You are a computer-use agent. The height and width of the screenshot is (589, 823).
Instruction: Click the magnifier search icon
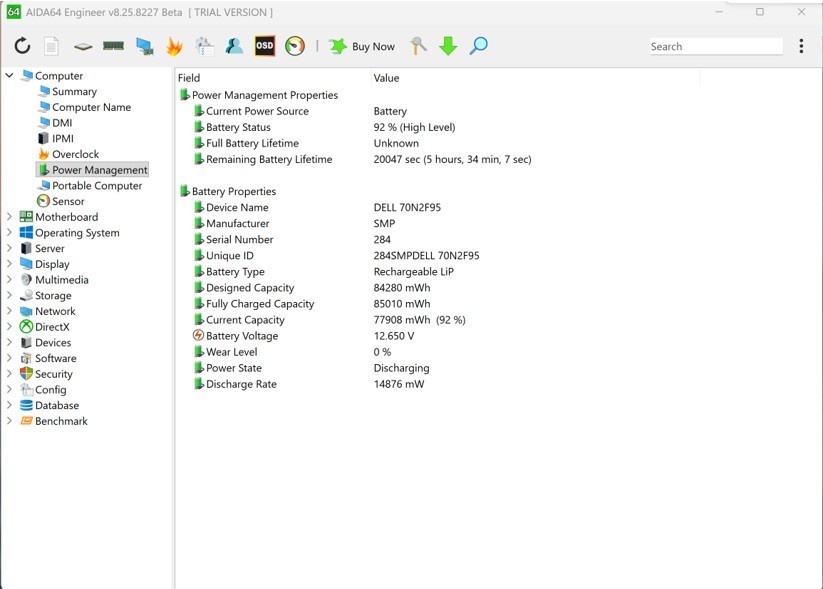(x=478, y=46)
